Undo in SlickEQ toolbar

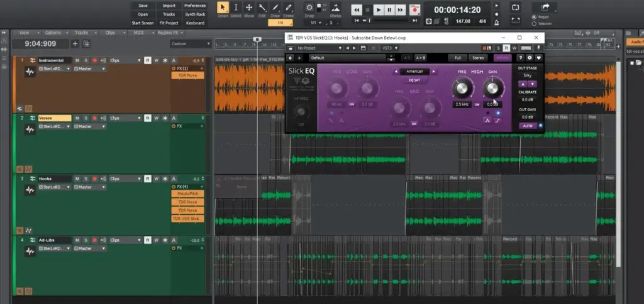pyautogui.click(x=291, y=58)
